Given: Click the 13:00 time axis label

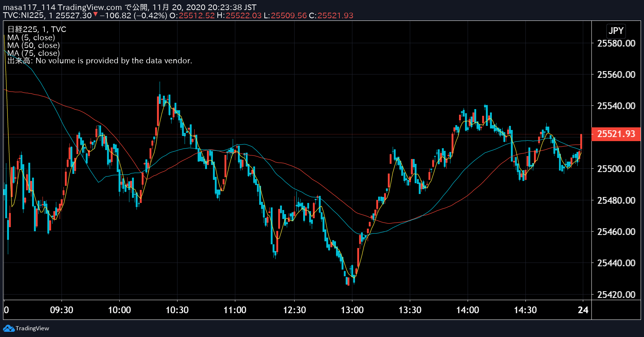Looking at the screenshot, I should point(352,310).
